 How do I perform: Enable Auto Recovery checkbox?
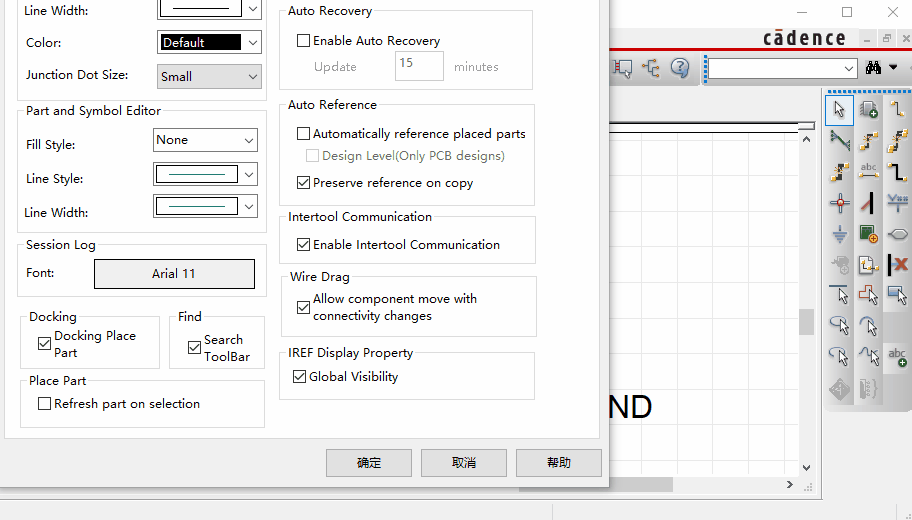[x=304, y=41]
